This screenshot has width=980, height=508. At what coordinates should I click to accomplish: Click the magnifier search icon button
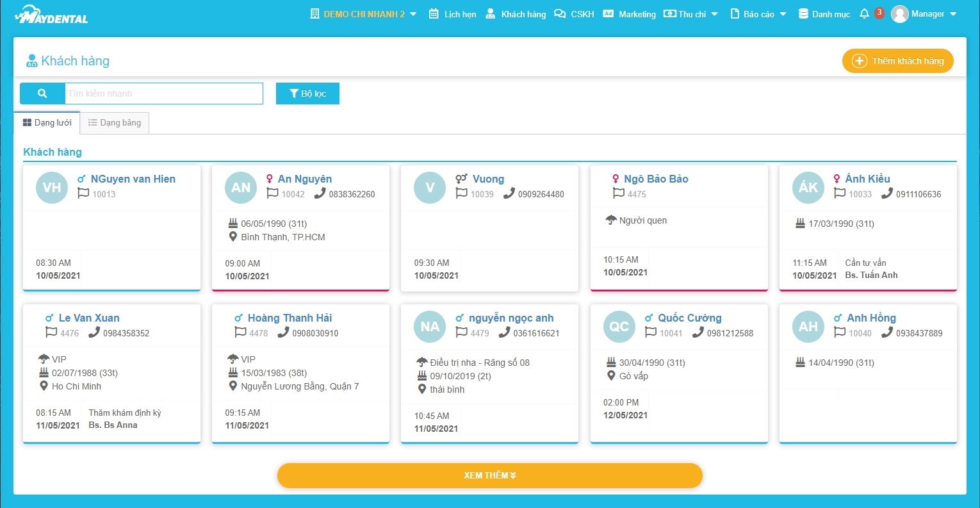click(42, 94)
